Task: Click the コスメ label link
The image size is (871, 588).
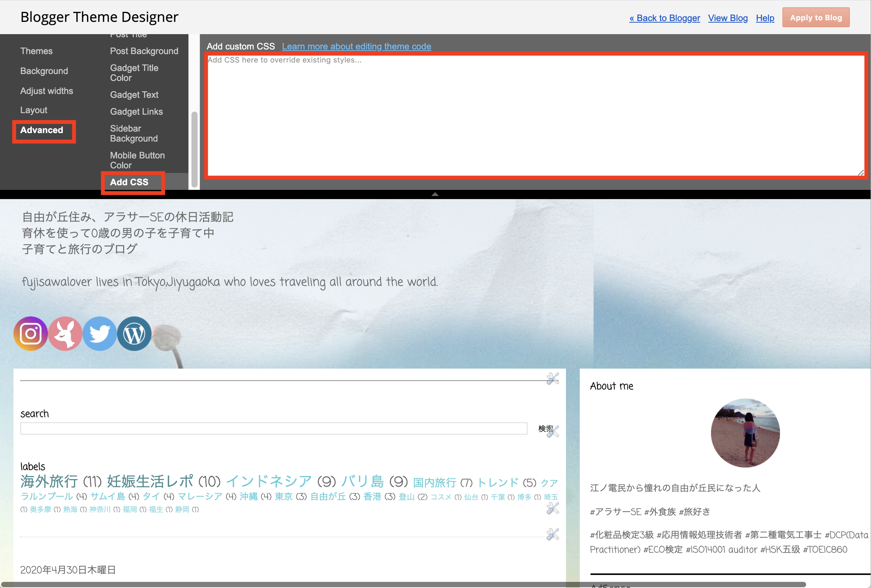Action: click(441, 497)
